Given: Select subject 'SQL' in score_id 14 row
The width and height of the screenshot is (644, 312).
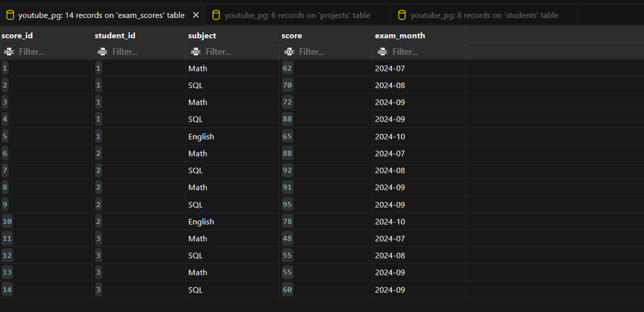Looking at the screenshot, I should coord(232,289).
